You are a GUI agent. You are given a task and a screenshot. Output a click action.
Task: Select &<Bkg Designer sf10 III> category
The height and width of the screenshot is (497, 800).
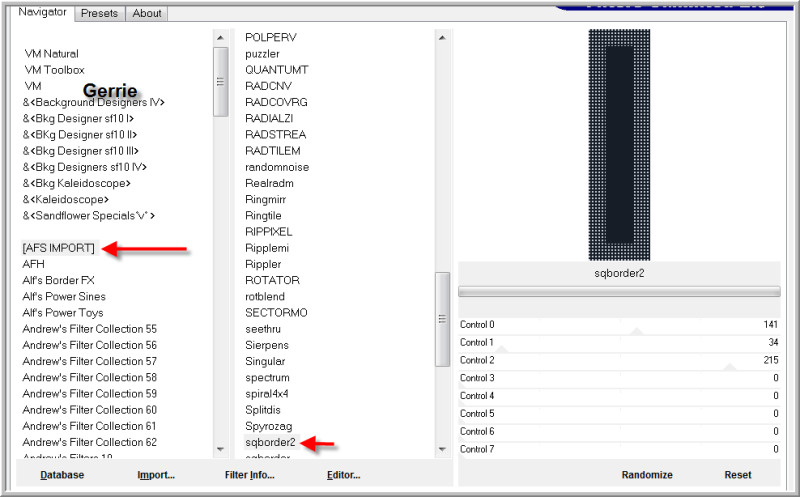[81, 152]
